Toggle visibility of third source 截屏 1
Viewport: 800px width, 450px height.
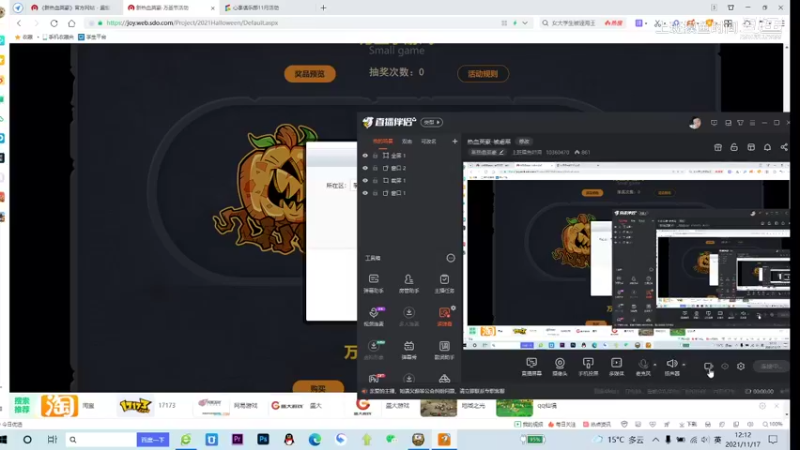(365, 181)
